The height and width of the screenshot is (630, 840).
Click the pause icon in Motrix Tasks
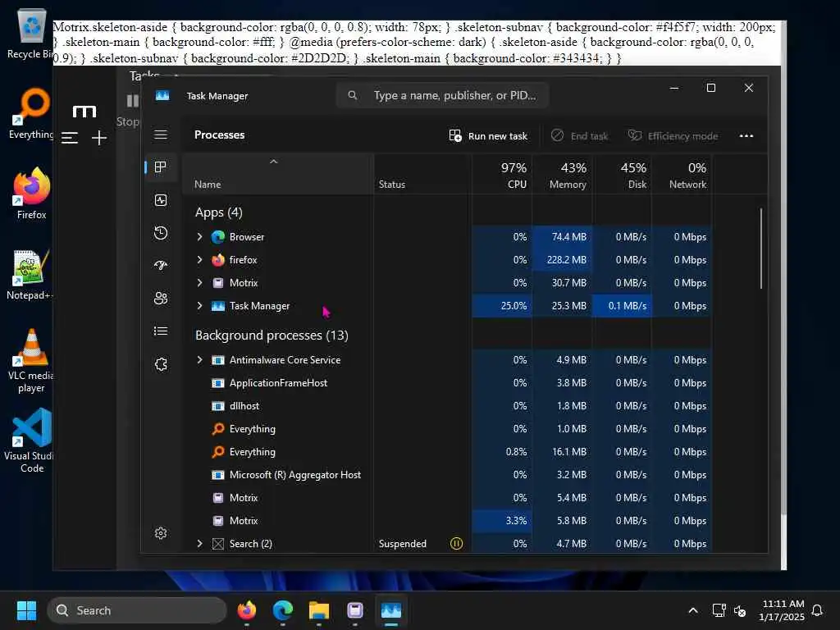click(x=132, y=101)
